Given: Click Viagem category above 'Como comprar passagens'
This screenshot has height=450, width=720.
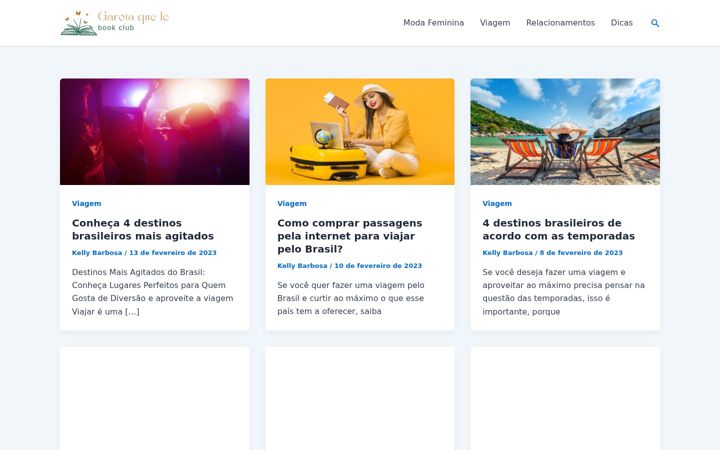Looking at the screenshot, I should [292, 203].
